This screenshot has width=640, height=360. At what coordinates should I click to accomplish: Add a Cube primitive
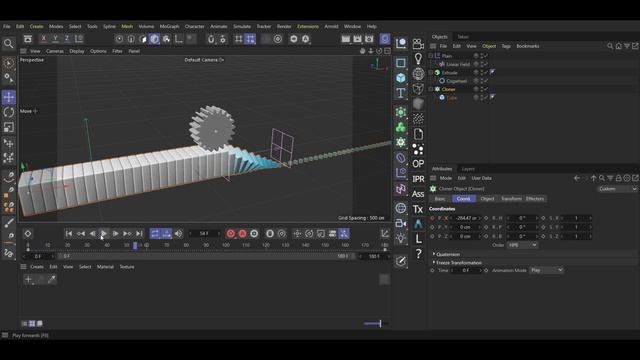click(401, 78)
